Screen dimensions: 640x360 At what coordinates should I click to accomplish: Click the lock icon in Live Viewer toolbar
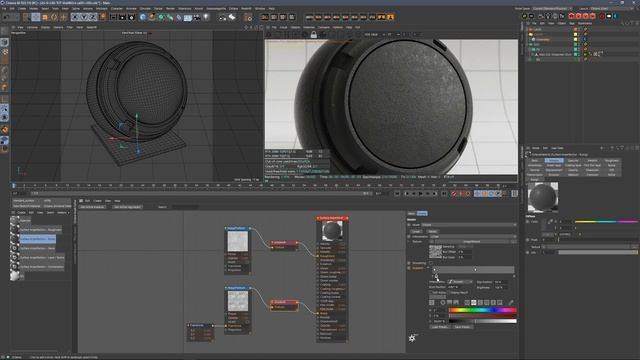pyautogui.click(x=313, y=35)
